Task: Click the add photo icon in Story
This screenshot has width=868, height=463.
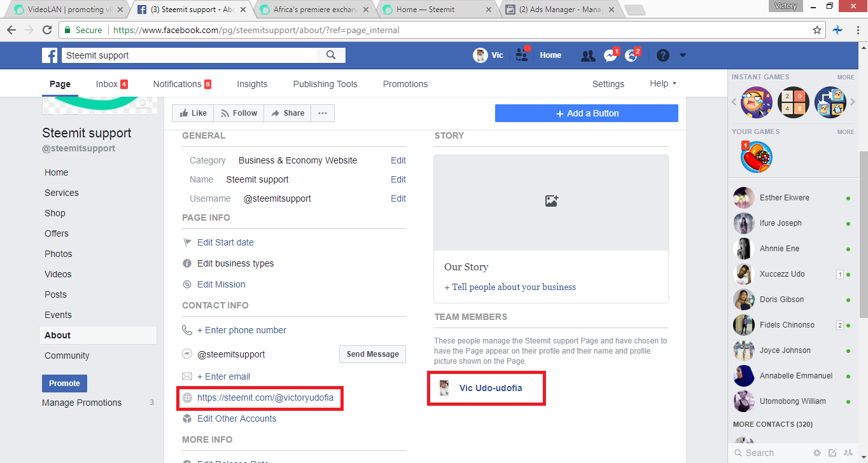Action: (551, 201)
